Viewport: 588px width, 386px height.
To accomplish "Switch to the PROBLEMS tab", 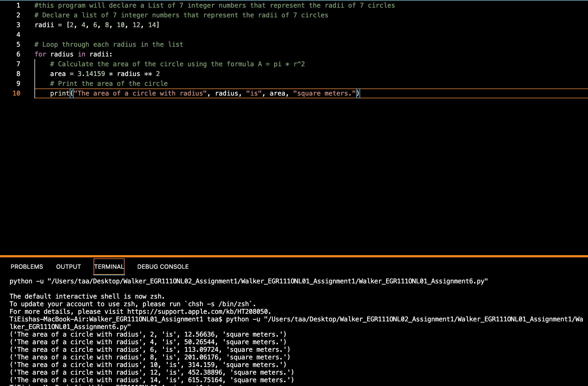I will [x=27, y=267].
